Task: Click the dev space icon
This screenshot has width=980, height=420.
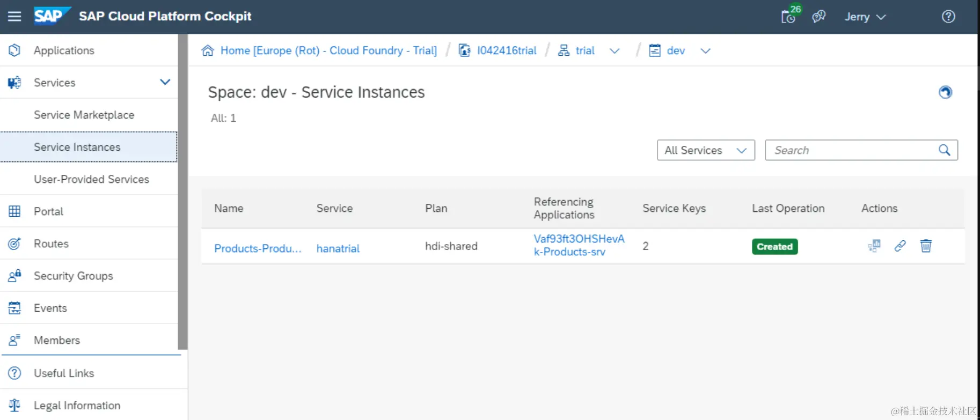Action: [655, 50]
